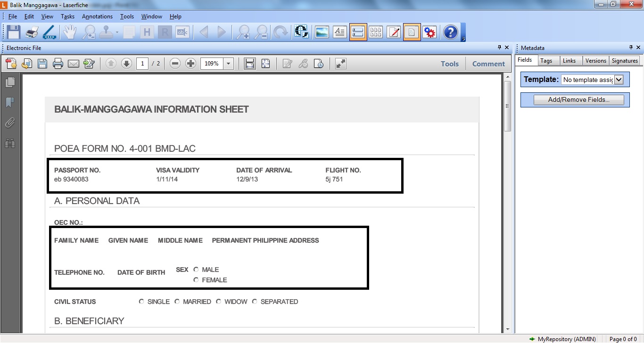Show the annotations pane pencil icon

click(394, 32)
